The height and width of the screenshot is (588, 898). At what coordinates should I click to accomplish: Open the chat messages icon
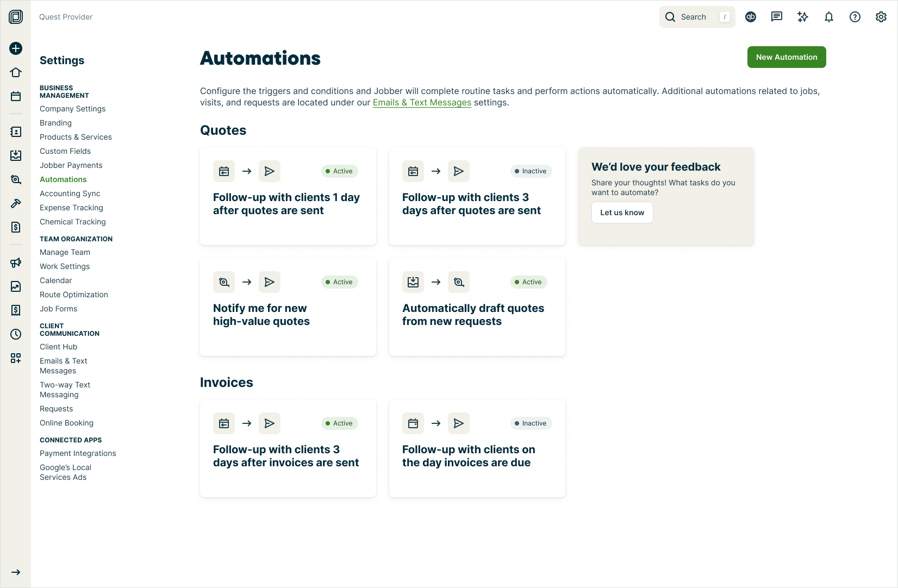tap(776, 17)
